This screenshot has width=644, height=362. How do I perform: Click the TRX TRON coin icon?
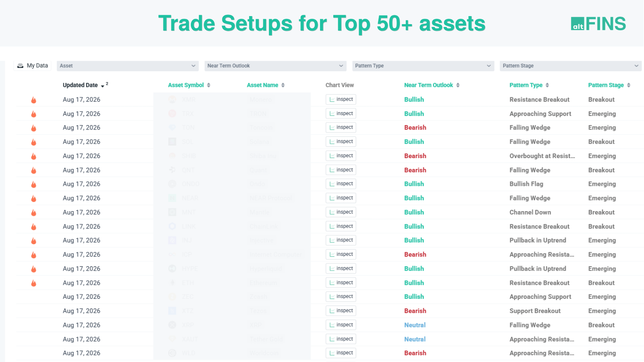click(172, 114)
